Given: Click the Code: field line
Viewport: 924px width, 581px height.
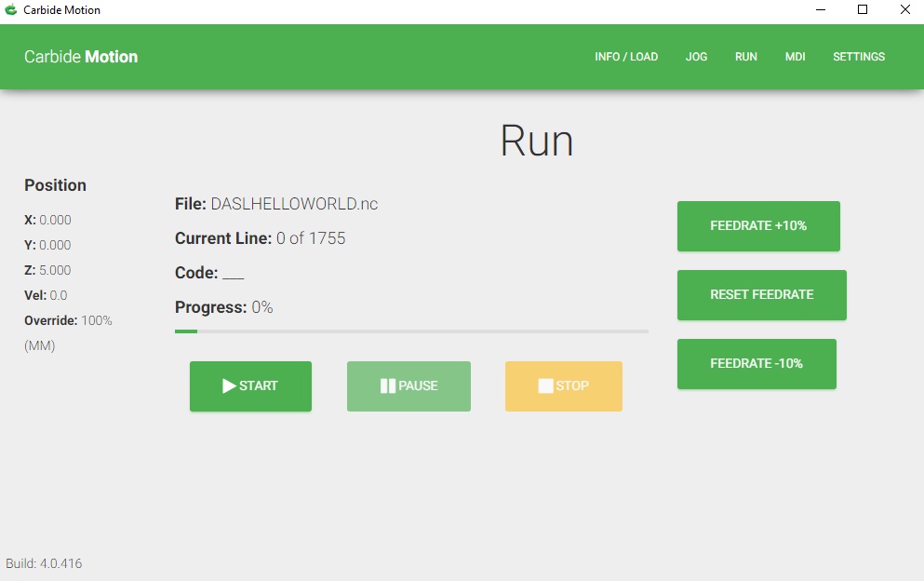Looking at the screenshot, I should 209,273.
